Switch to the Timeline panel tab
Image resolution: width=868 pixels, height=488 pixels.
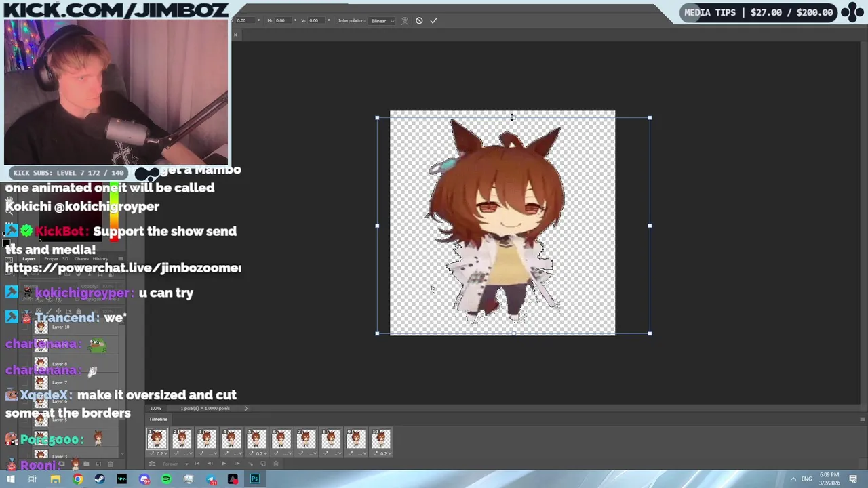158,419
